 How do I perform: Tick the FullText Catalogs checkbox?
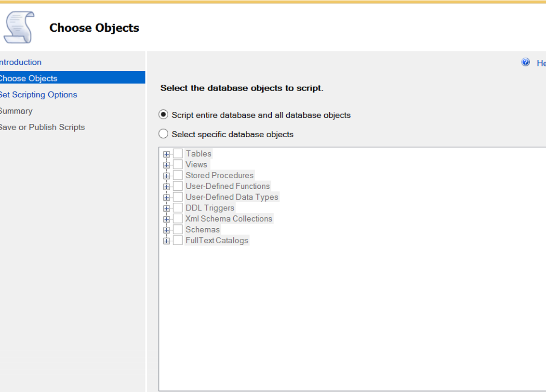point(178,240)
